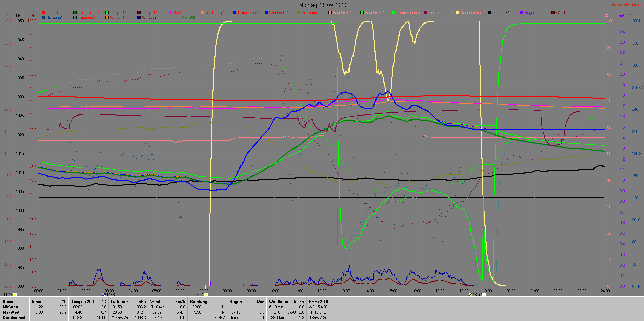
Task: Click the Sensor row header label
Action: [9, 302]
